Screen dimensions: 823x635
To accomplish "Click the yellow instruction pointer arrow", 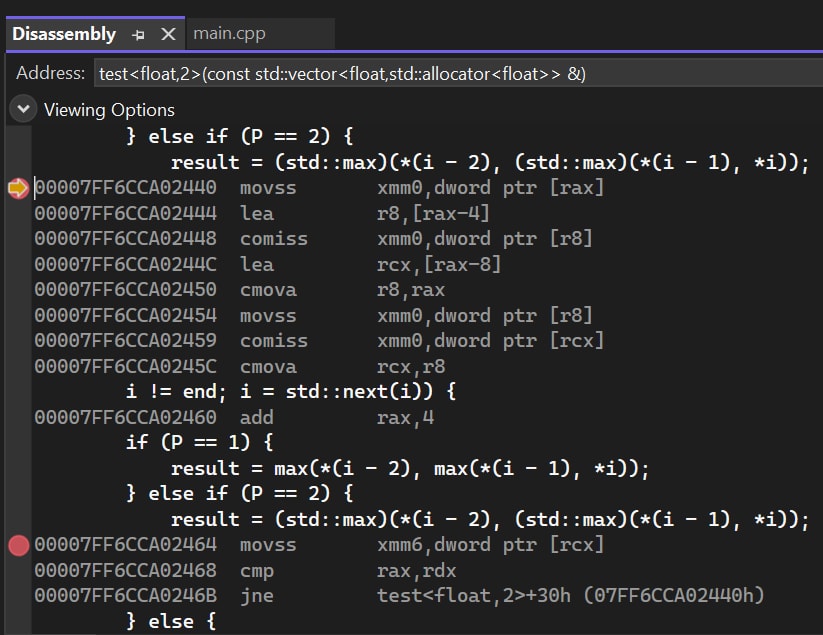I will [16, 186].
